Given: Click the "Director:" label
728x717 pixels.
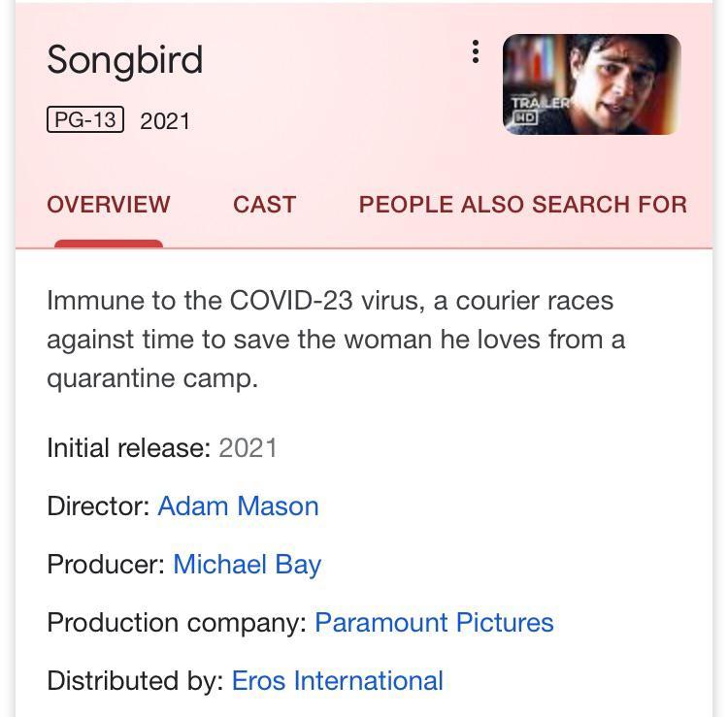Looking at the screenshot, I should pos(98,505).
